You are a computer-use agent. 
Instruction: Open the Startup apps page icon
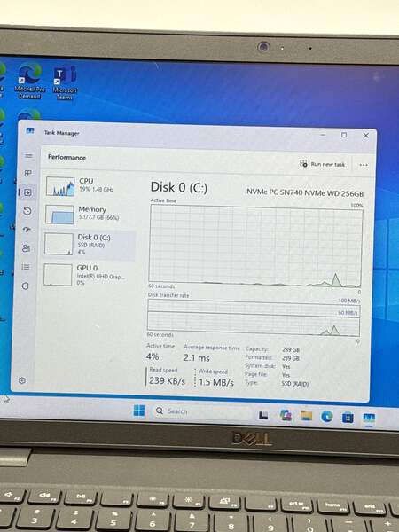[x=27, y=230]
